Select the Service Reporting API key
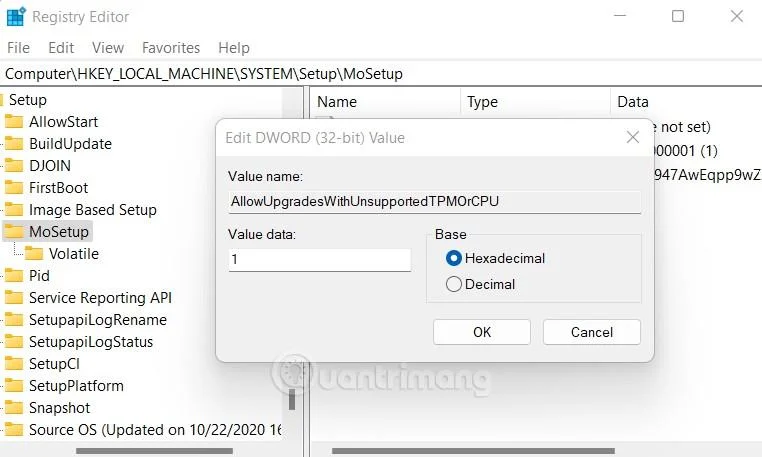The image size is (762, 457). tap(100, 298)
